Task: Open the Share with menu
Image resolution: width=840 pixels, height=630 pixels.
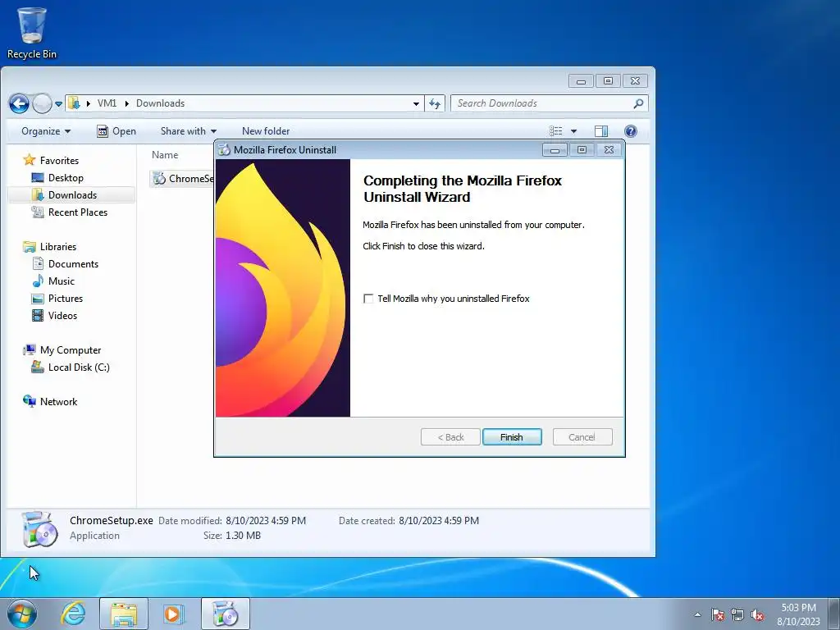Action: [188, 131]
